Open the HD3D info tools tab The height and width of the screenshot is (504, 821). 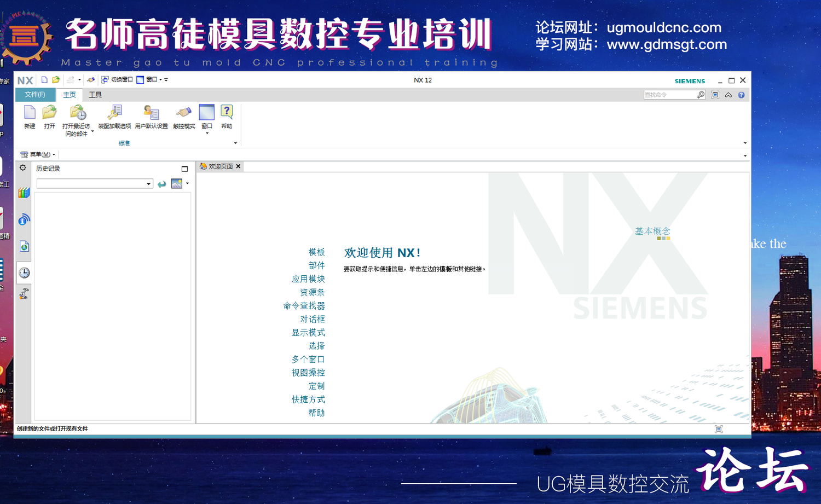[x=24, y=219]
